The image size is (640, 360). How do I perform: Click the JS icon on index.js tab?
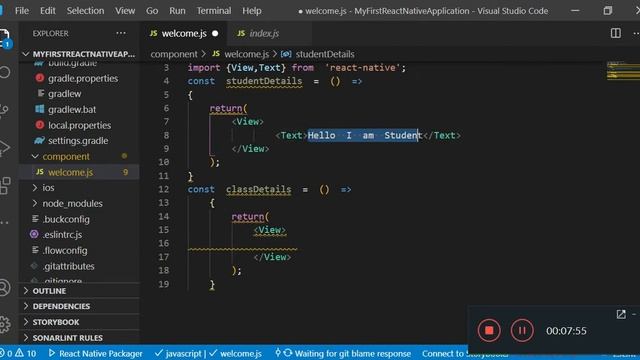(241, 33)
